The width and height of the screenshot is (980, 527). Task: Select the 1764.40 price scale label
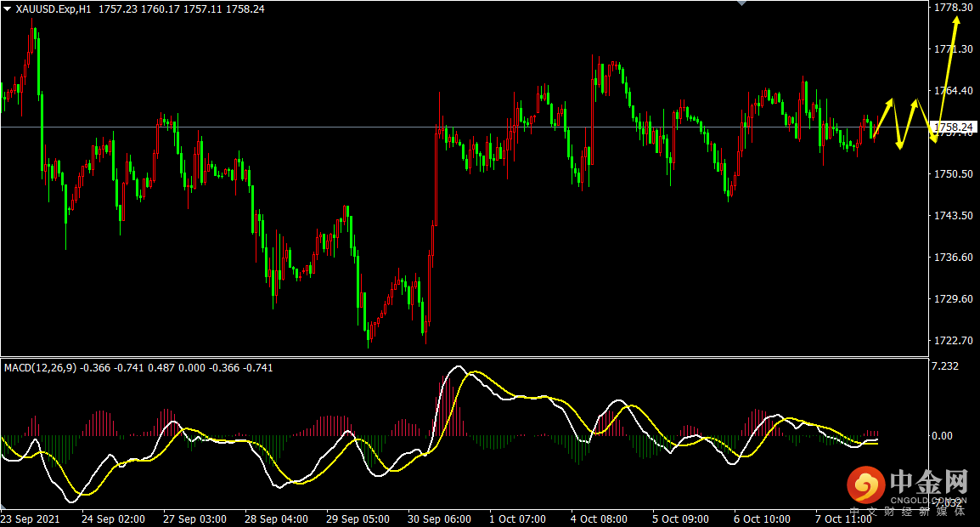click(952, 91)
